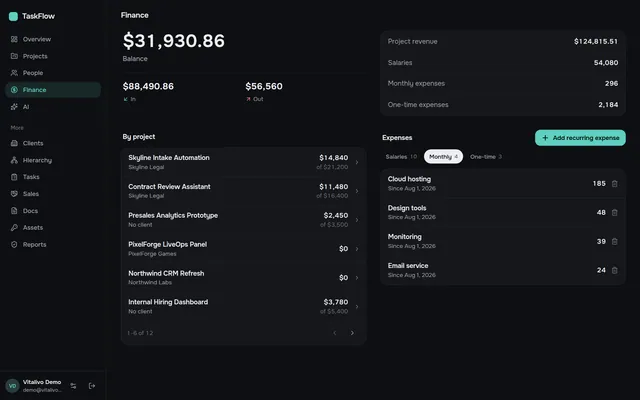Expand PixelForge LiveOps Panel chevron
The height and width of the screenshot is (400, 640).
coord(357,249)
